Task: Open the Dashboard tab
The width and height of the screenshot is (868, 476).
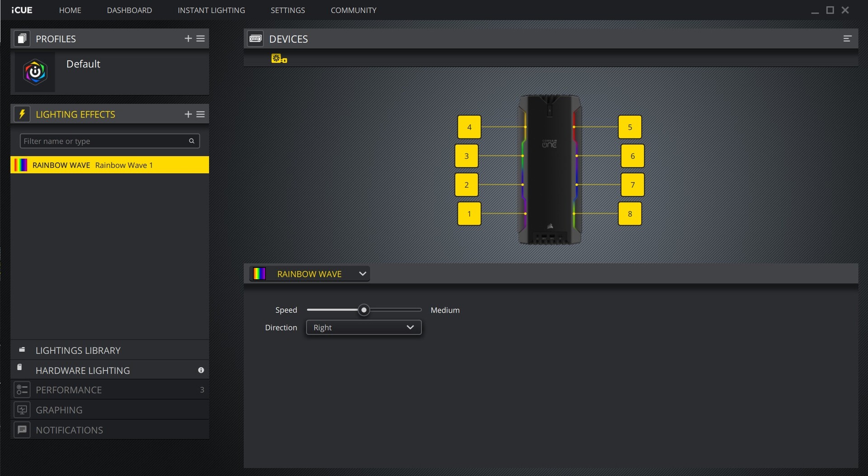Action: [129, 10]
